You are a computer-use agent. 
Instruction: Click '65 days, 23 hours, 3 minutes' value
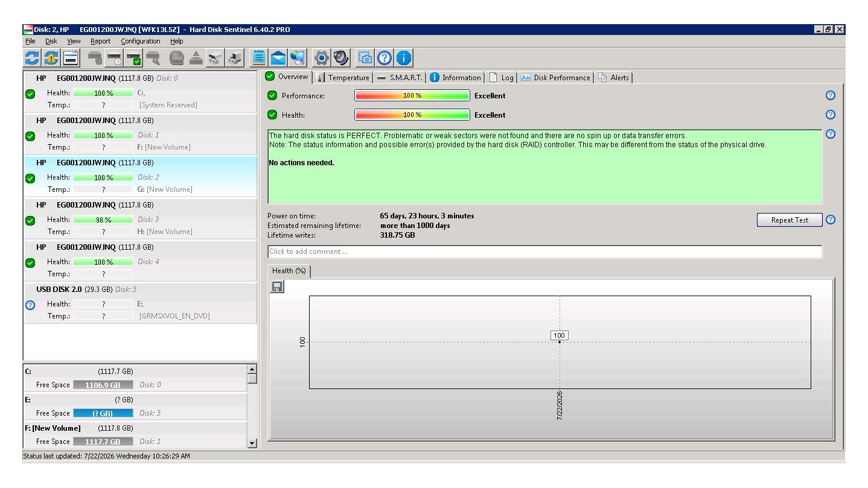coord(427,216)
